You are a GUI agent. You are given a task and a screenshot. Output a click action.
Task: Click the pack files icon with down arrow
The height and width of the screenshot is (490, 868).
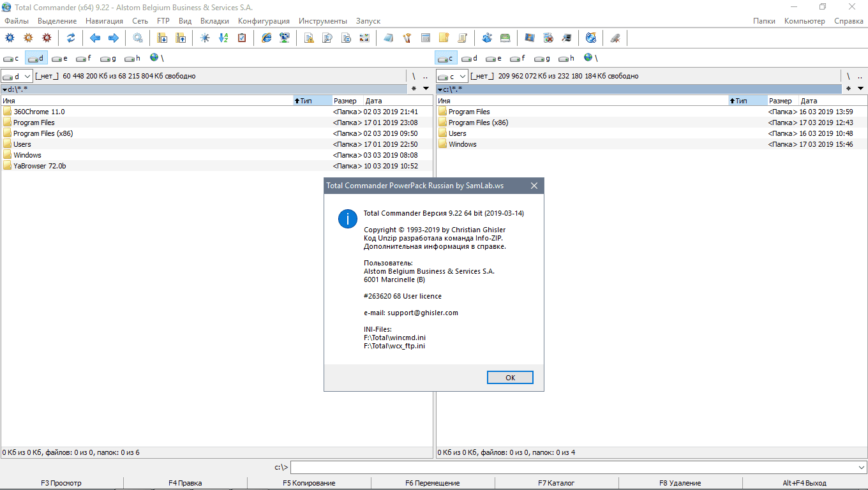coord(163,38)
